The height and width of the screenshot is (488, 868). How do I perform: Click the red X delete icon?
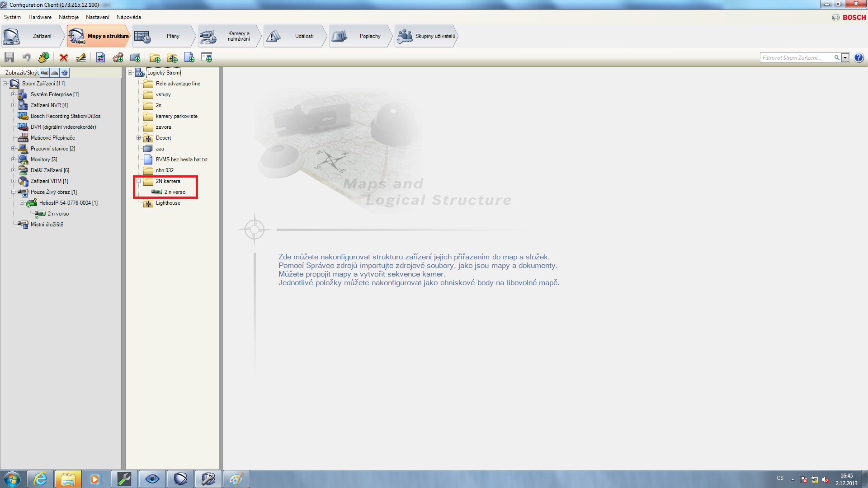click(x=64, y=57)
